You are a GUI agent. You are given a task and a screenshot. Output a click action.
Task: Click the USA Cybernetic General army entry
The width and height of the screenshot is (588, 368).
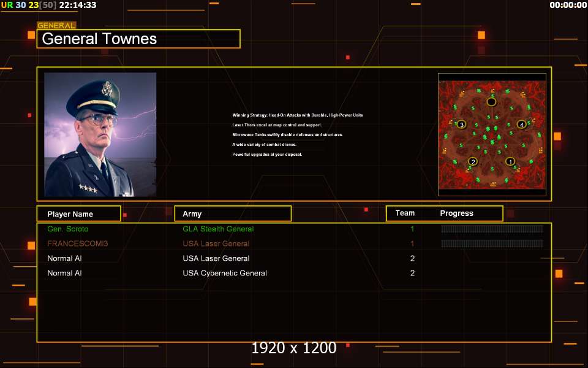225,273
